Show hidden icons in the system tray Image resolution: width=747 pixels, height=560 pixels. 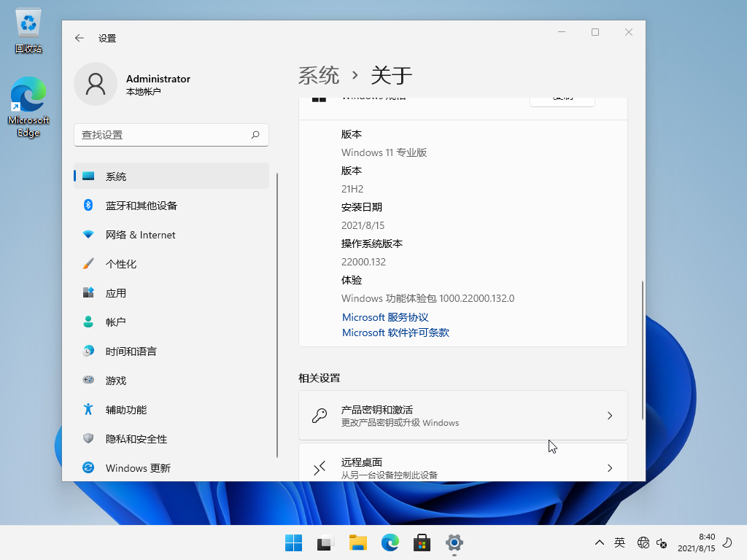tap(600, 542)
